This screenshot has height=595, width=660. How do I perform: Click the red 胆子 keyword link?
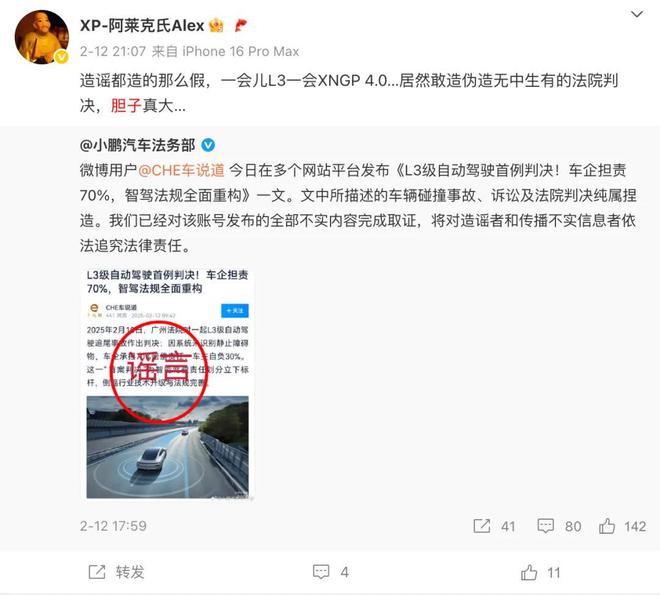click(126, 105)
